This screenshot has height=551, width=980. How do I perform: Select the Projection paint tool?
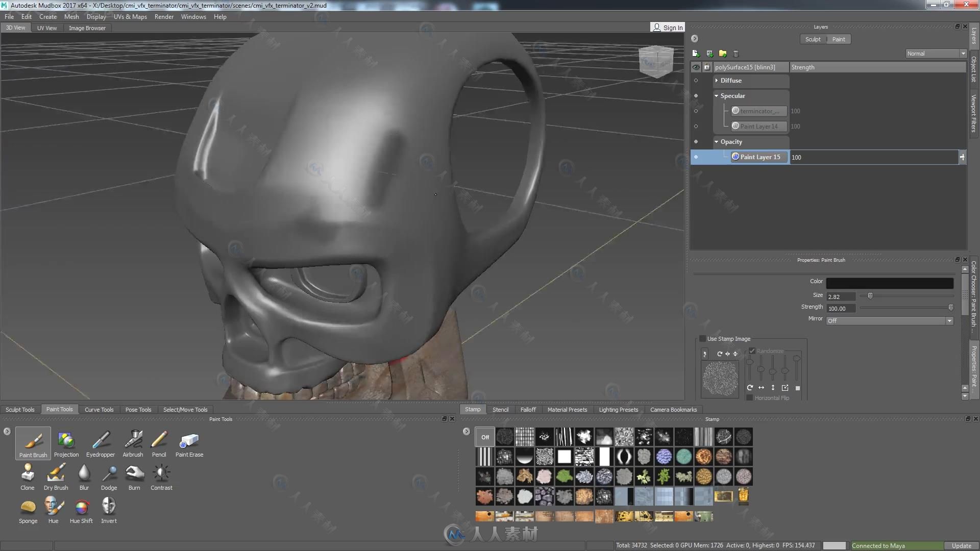coord(66,442)
